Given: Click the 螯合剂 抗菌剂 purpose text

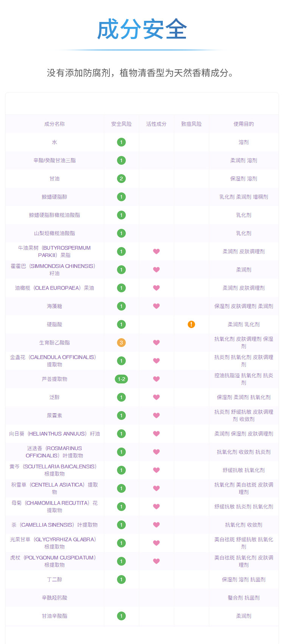Looking at the screenshot, I should (x=243, y=598).
